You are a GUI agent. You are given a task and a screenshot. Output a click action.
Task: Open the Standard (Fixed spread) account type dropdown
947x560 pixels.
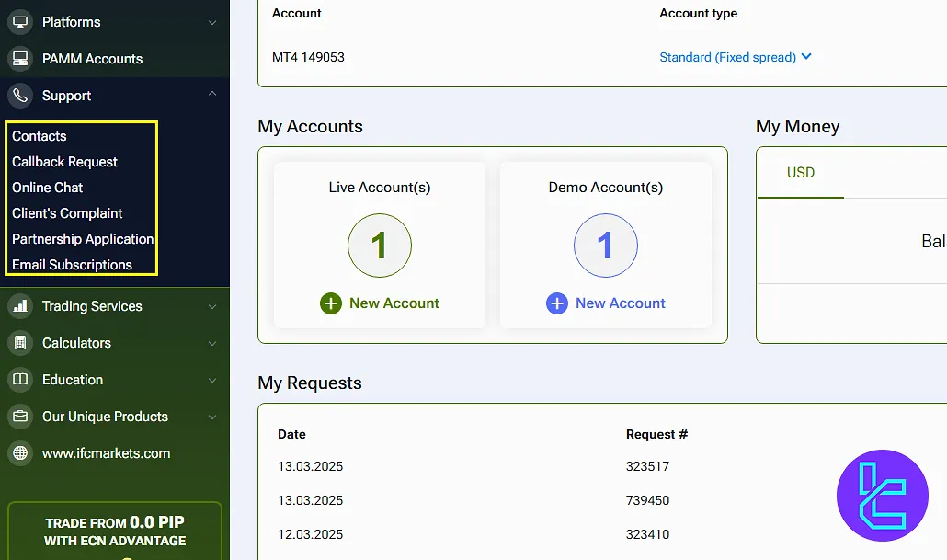pos(735,57)
